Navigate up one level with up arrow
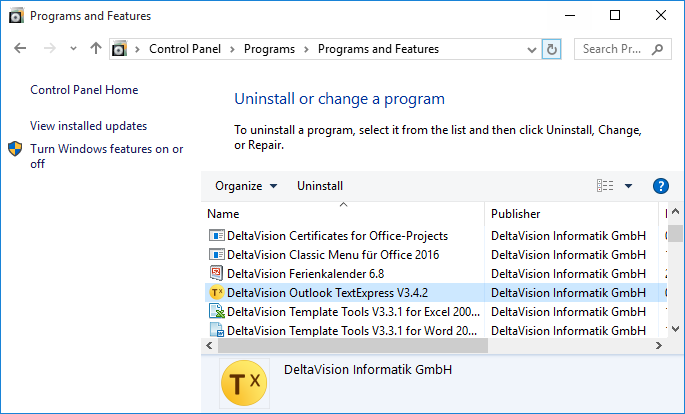 pos(96,49)
